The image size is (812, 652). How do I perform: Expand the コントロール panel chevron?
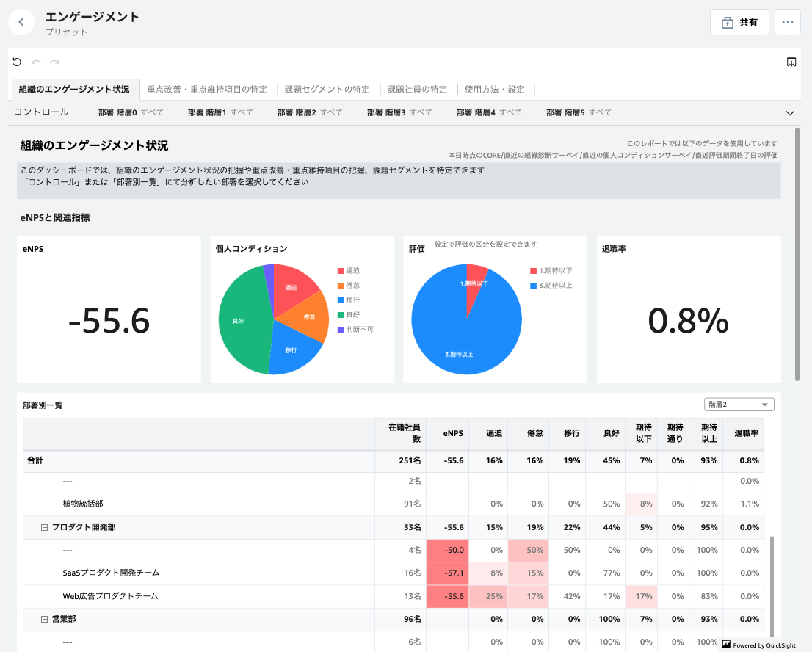click(790, 113)
